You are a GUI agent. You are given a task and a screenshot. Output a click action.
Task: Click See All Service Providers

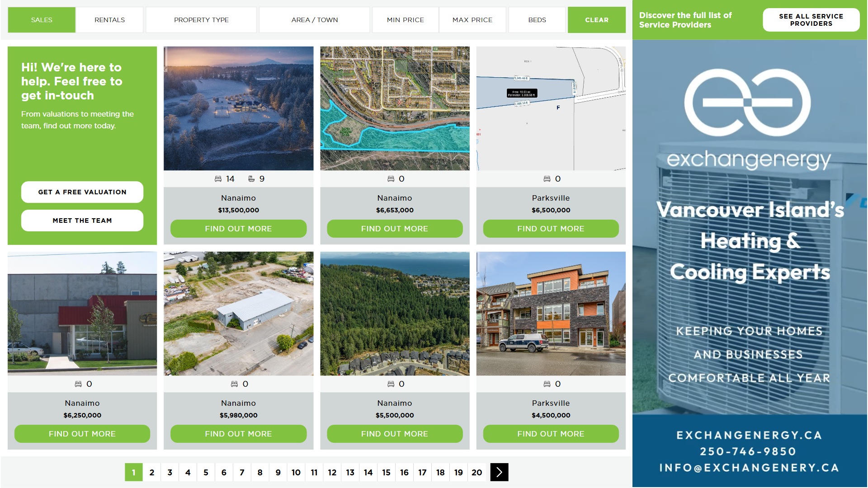tap(811, 20)
